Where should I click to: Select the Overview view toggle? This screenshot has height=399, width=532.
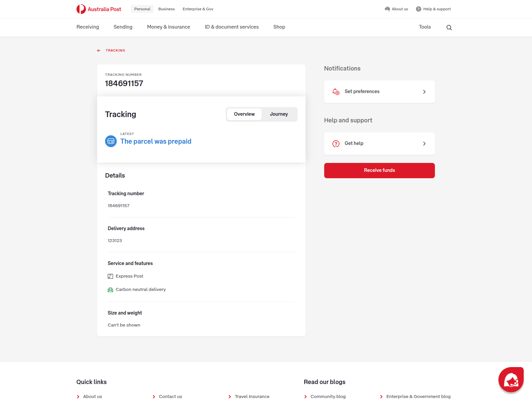pos(244,114)
